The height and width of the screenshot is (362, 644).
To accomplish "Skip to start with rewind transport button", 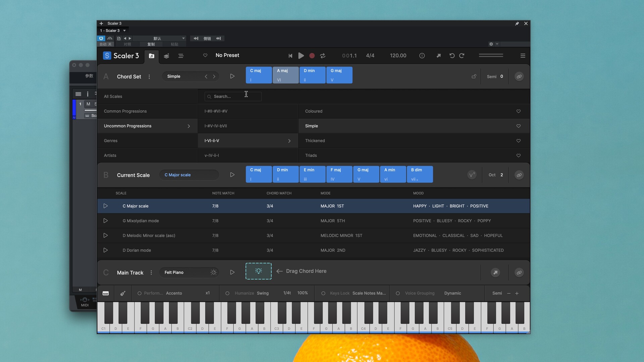I will tap(290, 56).
